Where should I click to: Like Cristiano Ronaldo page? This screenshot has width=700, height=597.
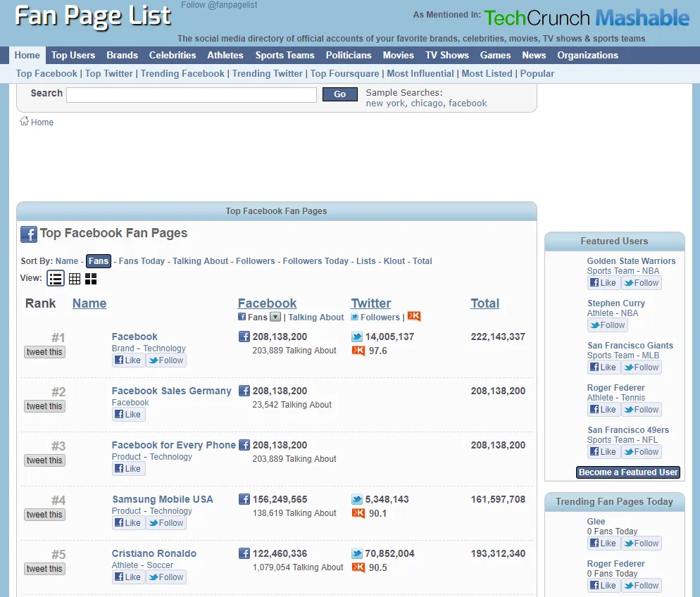coord(128,577)
